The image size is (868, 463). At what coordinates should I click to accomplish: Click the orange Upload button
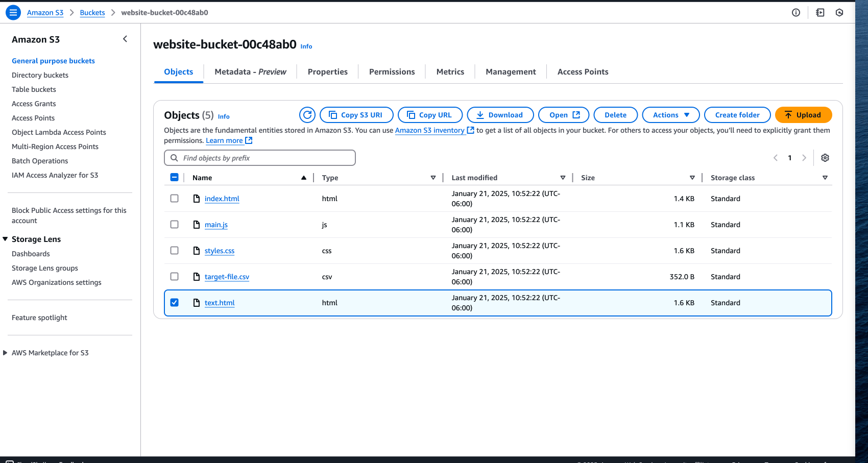coord(803,115)
